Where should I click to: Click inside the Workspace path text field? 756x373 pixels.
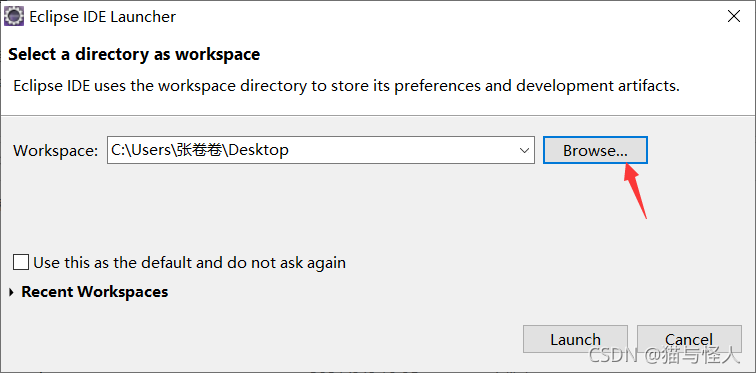[311, 150]
